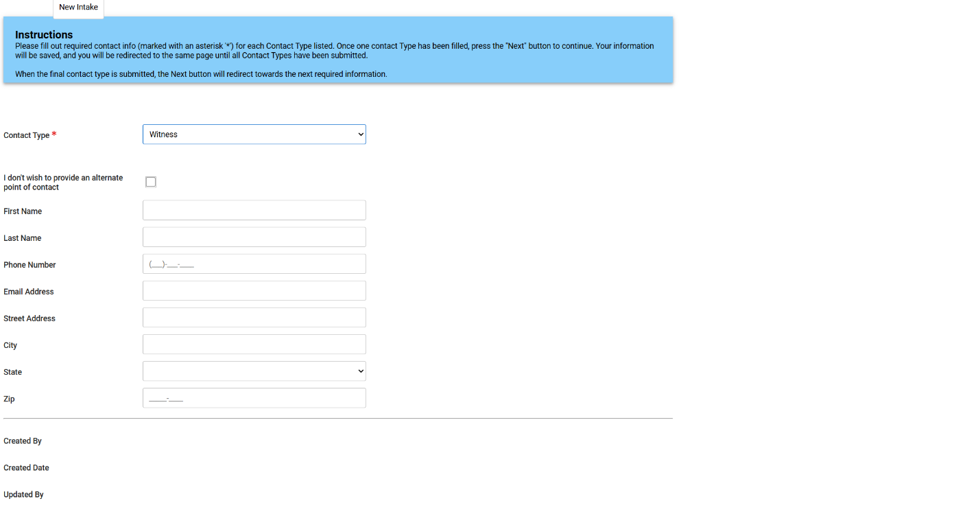
Task: Click the Updated By label
Action: coord(23,495)
